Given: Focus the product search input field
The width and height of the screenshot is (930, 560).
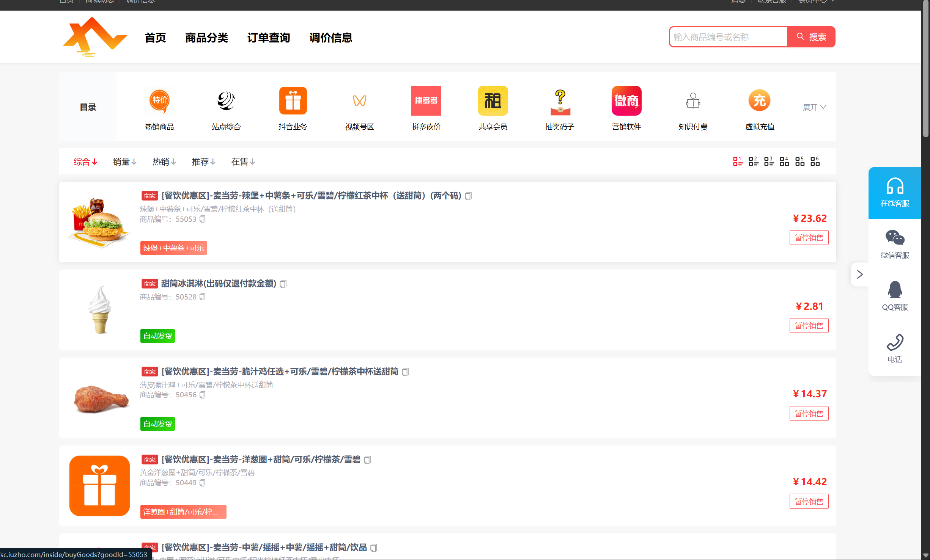Looking at the screenshot, I should (x=728, y=37).
